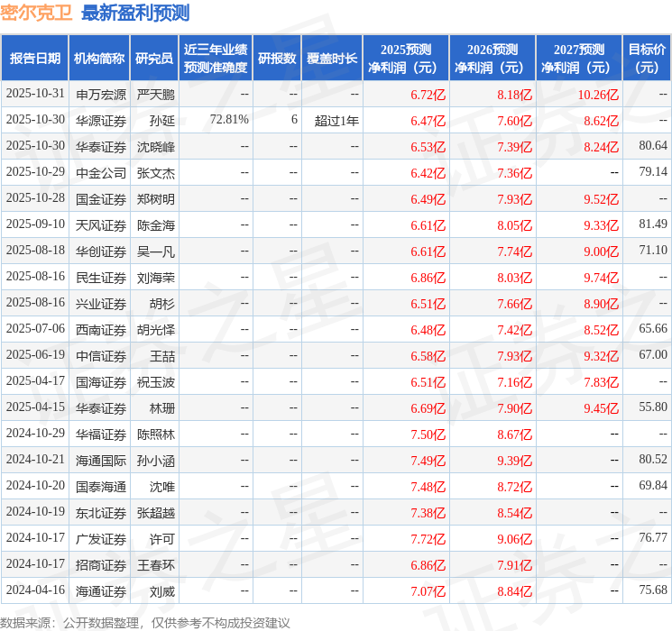Select the 国泰海通 institution cell
The image size is (672, 631).
tap(101, 486)
